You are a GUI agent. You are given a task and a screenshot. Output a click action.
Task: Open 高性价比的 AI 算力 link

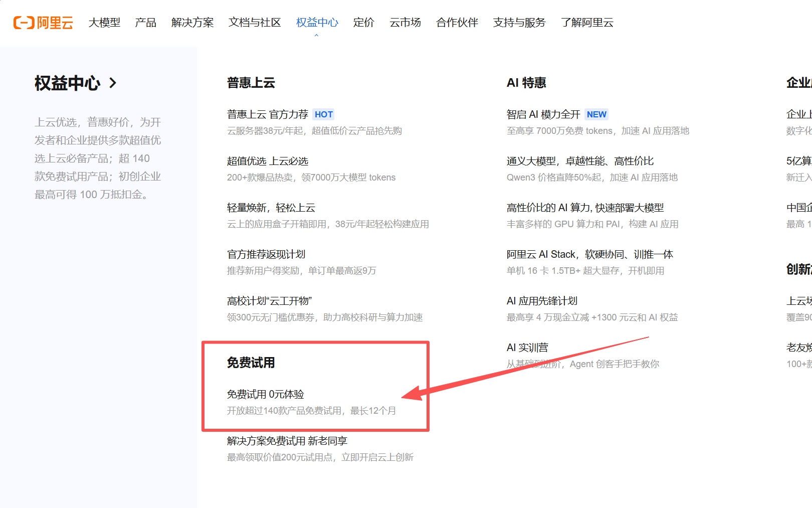585,208
